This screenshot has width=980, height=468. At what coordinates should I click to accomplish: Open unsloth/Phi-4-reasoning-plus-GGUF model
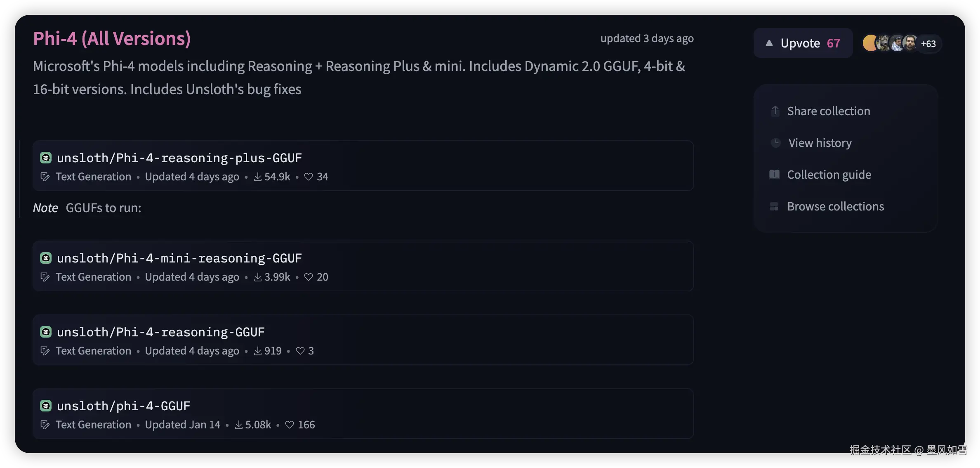coord(179,158)
